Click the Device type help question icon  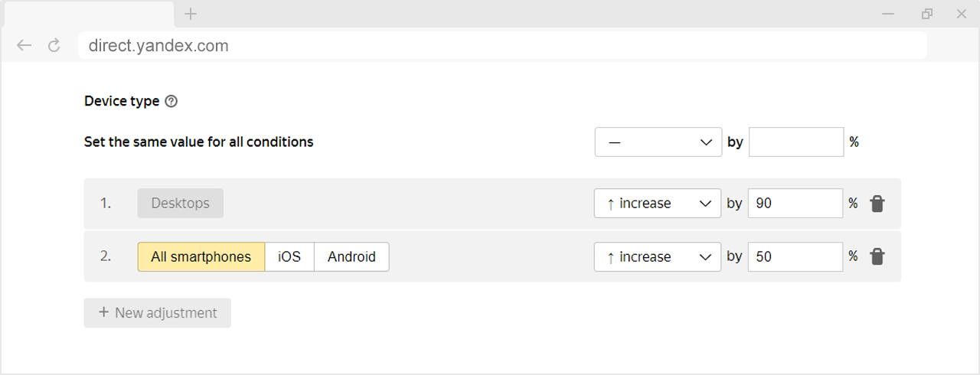(x=171, y=101)
